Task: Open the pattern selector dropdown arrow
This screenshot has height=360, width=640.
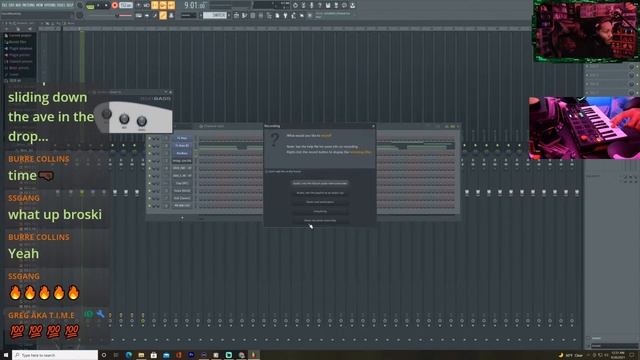Action: pyautogui.click(x=200, y=15)
